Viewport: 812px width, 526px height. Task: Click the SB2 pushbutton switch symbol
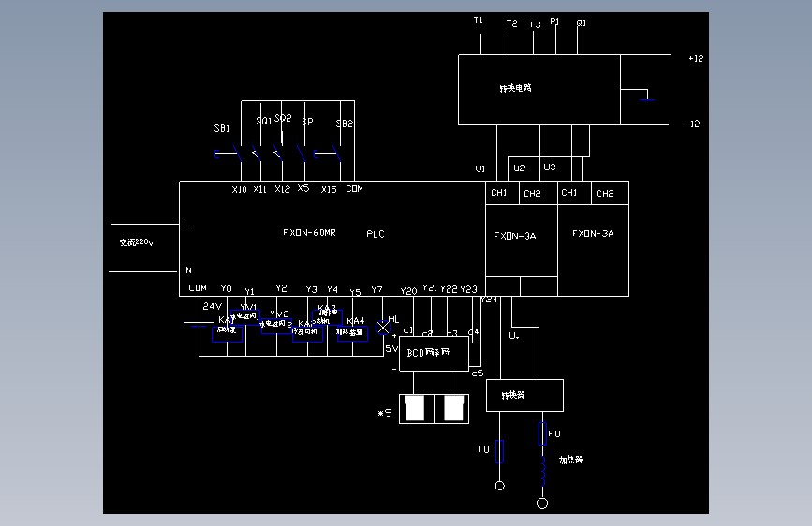pyautogui.click(x=328, y=153)
